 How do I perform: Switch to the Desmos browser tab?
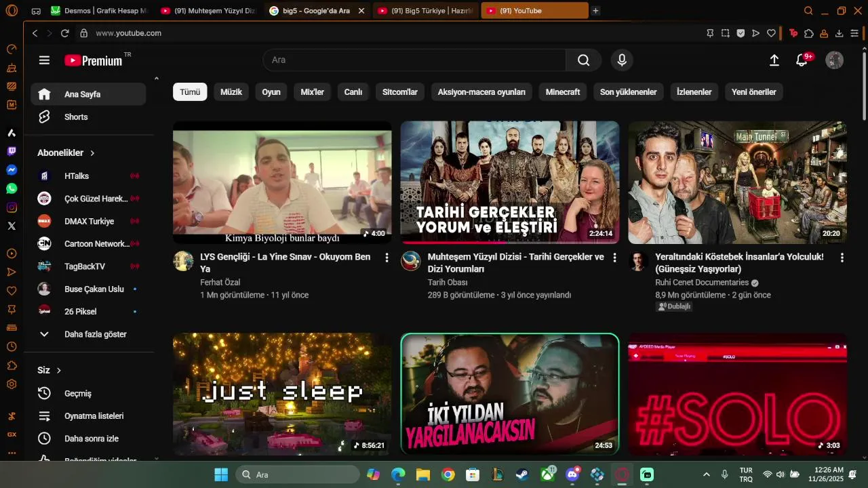[x=99, y=11]
